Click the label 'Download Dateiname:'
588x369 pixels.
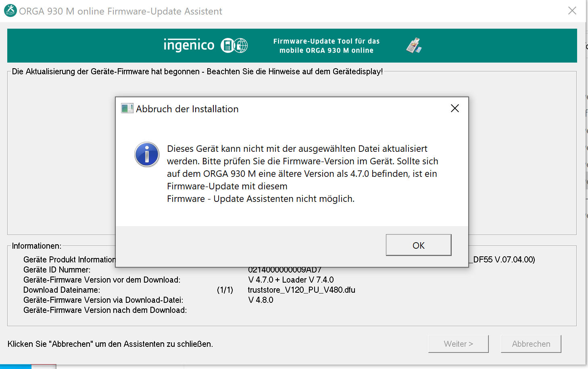62,290
